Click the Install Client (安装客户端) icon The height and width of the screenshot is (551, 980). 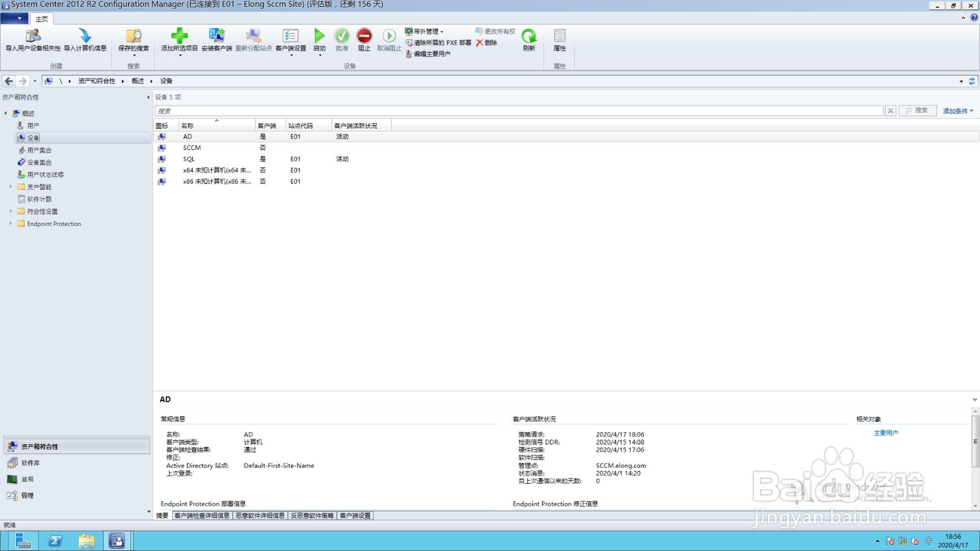pyautogui.click(x=217, y=36)
